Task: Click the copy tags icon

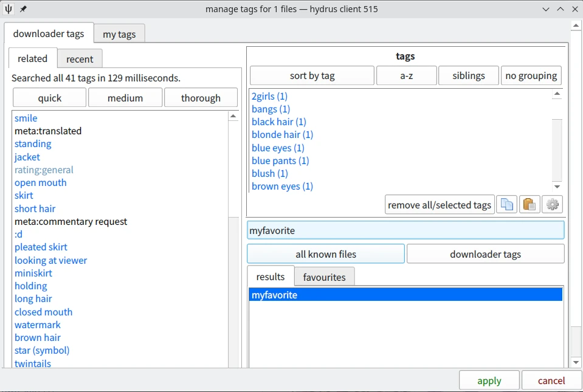Action: [506, 205]
